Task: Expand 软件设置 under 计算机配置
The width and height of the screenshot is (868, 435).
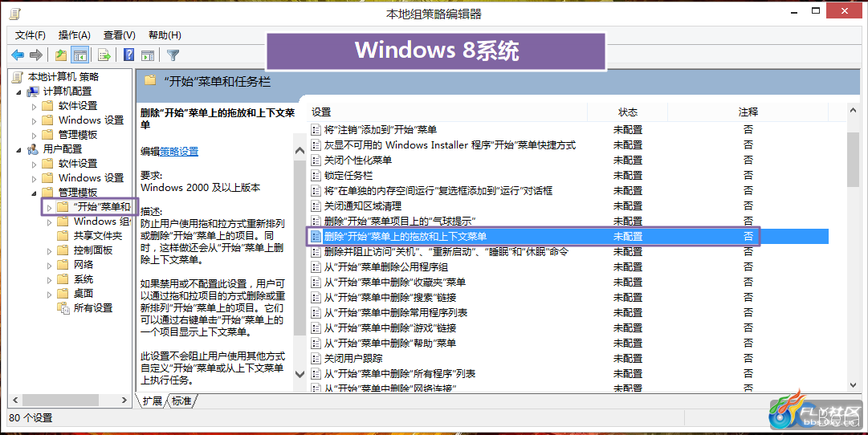Action: click(x=35, y=106)
